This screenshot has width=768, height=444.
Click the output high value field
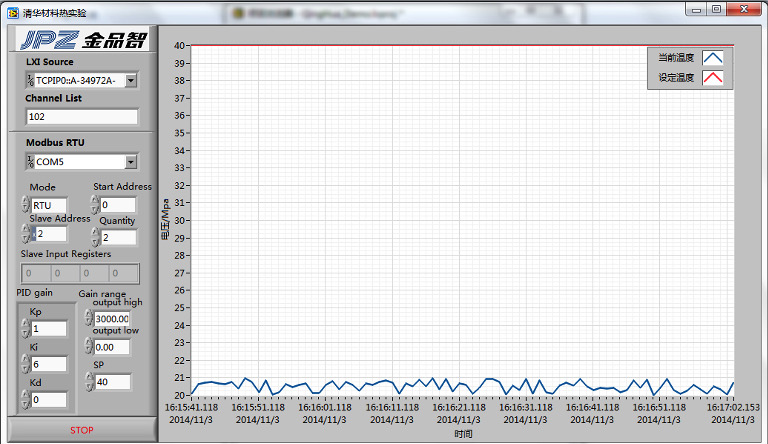pyautogui.click(x=113, y=319)
